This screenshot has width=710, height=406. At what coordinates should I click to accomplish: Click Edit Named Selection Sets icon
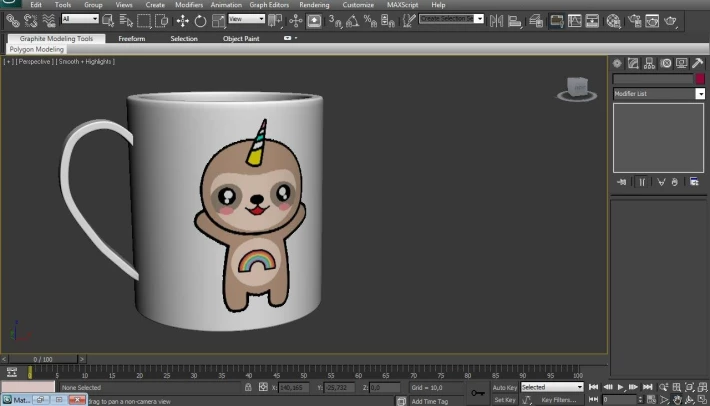(x=409, y=21)
